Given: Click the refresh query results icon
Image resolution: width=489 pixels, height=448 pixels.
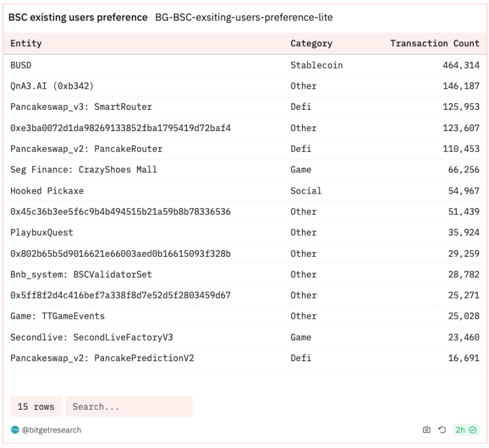Looking at the screenshot, I should coord(442,430).
